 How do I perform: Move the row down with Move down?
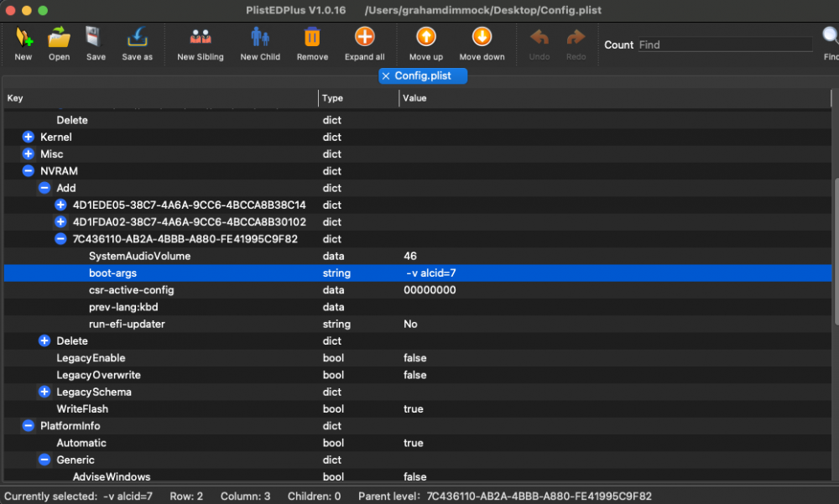[482, 37]
